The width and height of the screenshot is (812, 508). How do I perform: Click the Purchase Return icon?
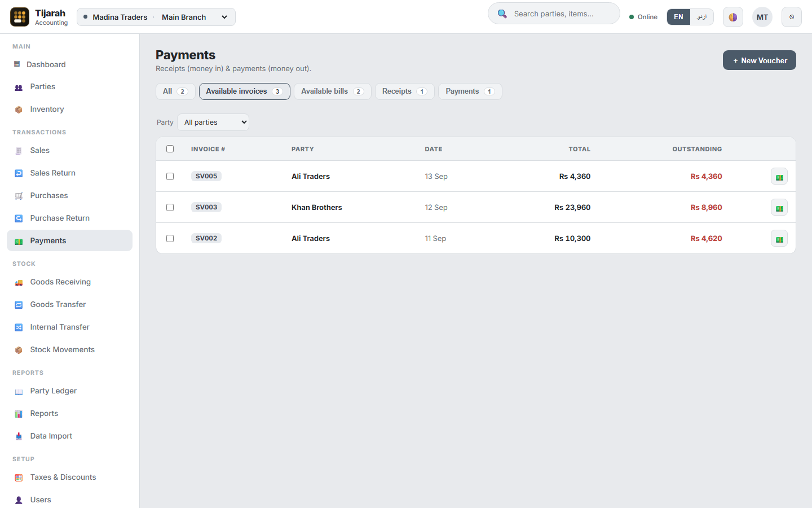tap(19, 218)
